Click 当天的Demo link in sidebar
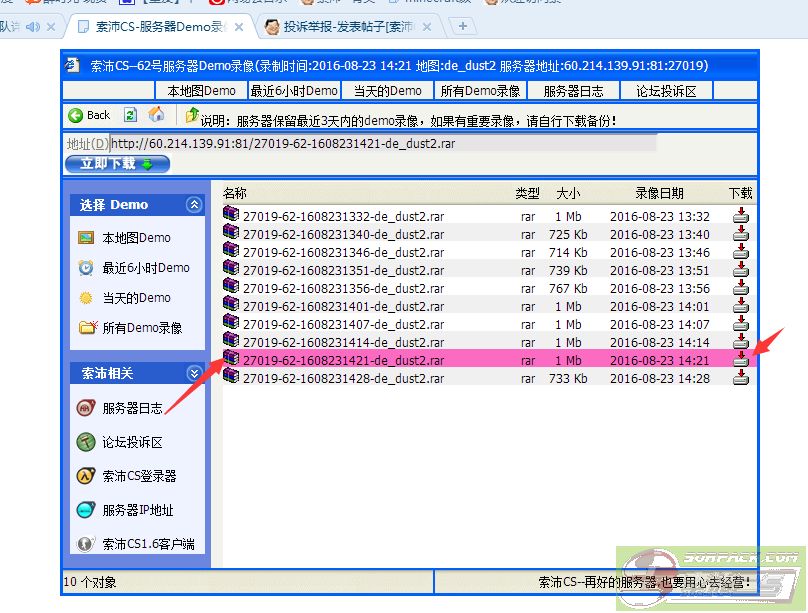The width and height of the screenshot is (808, 613). 136,298
